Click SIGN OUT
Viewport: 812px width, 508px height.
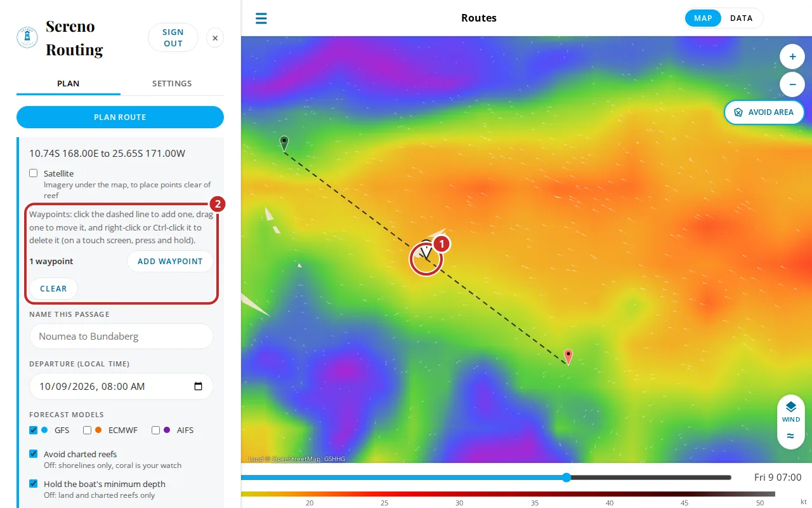pos(173,38)
